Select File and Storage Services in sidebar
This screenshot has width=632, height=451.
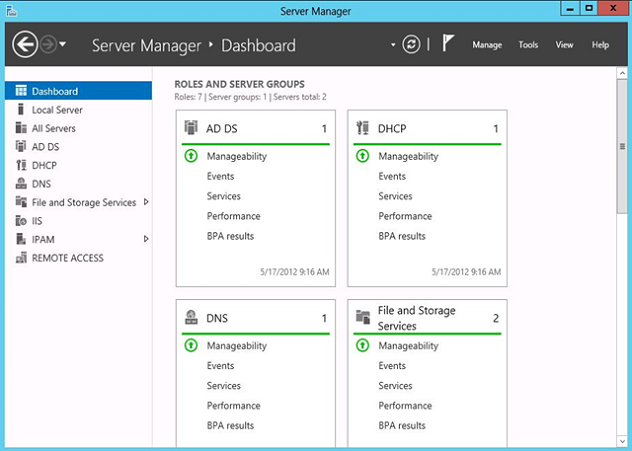click(x=79, y=202)
